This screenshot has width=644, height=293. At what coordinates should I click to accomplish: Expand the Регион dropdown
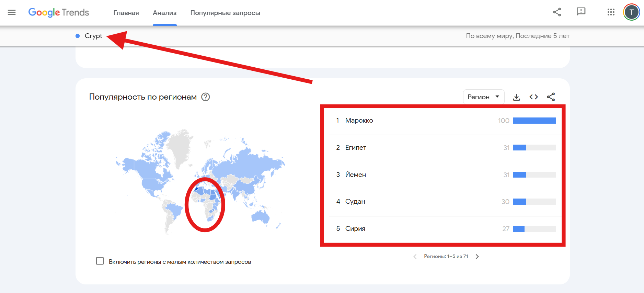pyautogui.click(x=483, y=97)
